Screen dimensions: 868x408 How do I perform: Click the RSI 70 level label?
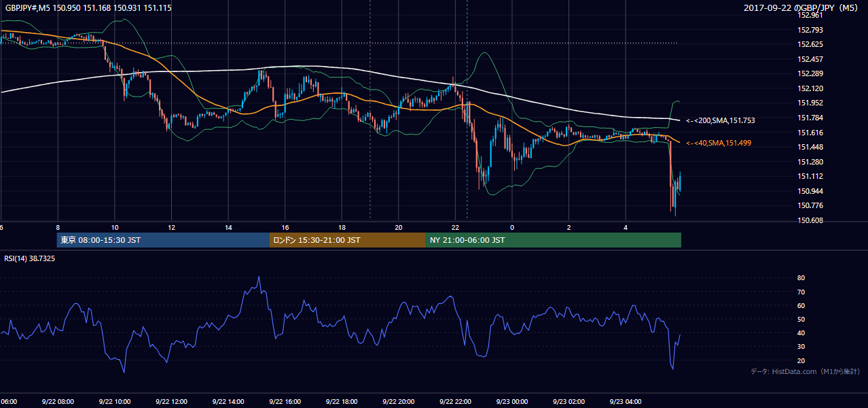(x=801, y=292)
